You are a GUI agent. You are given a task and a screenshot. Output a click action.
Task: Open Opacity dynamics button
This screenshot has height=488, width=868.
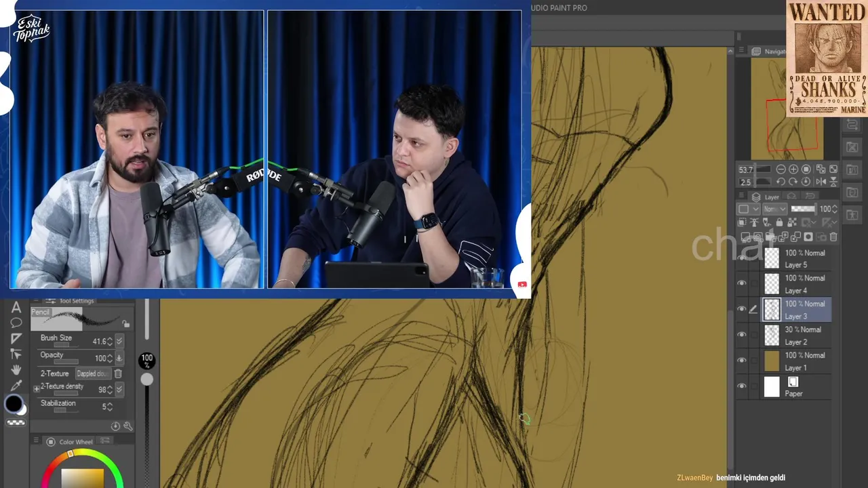[x=119, y=358]
